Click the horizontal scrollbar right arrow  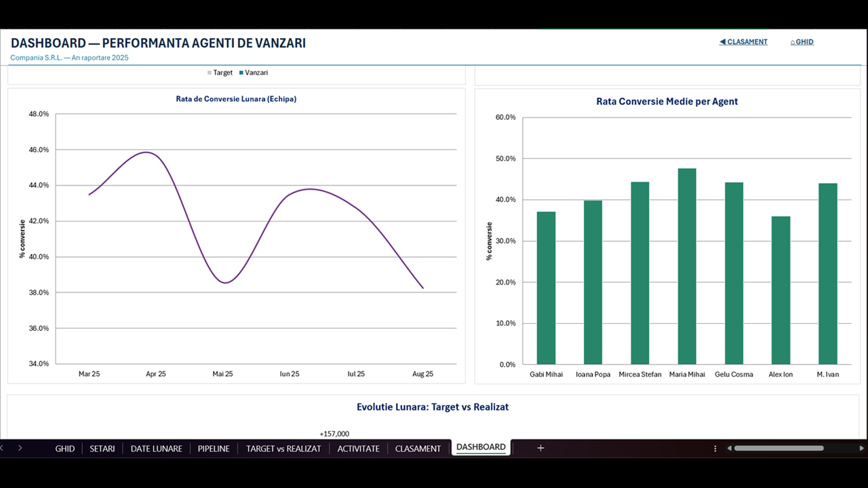pyautogui.click(x=862, y=448)
